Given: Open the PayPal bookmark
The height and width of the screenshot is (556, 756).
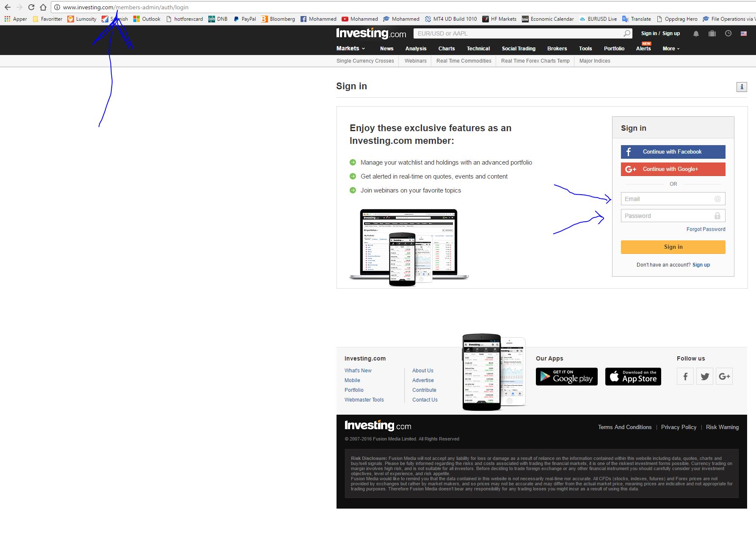Looking at the screenshot, I should coord(245,19).
